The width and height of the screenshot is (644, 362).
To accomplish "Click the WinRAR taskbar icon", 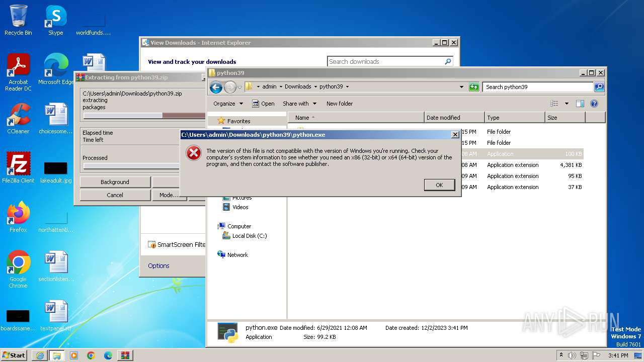I will (125, 355).
